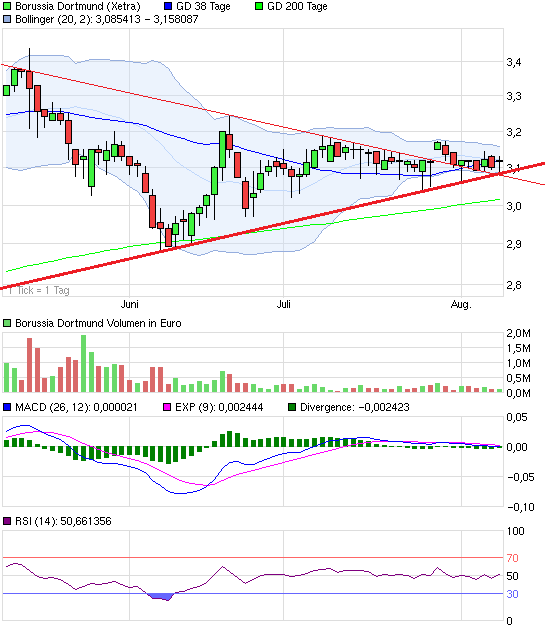Click the 'Borussia Dortmund (Xetra)' legend text
This screenshot has width=545, height=629.
[x=78, y=6]
